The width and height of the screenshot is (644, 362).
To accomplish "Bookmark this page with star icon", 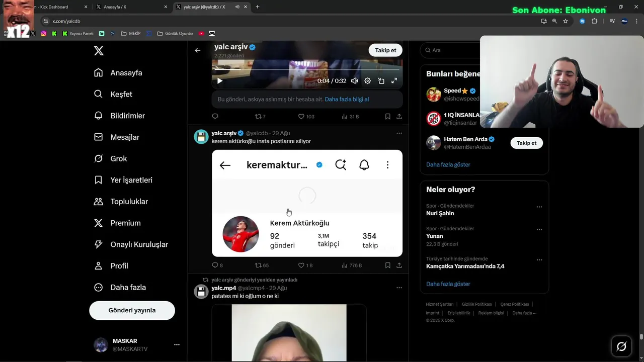I will click(566, 21).
